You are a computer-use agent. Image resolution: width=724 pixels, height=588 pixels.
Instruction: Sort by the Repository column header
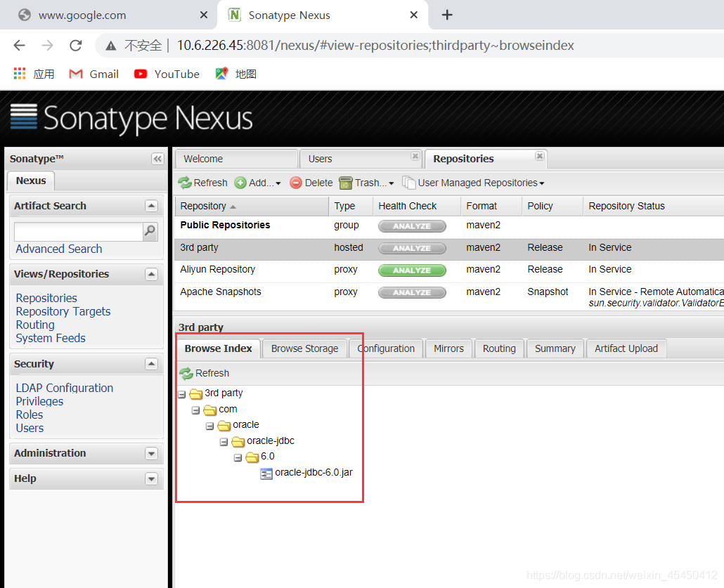click(252, 206)
